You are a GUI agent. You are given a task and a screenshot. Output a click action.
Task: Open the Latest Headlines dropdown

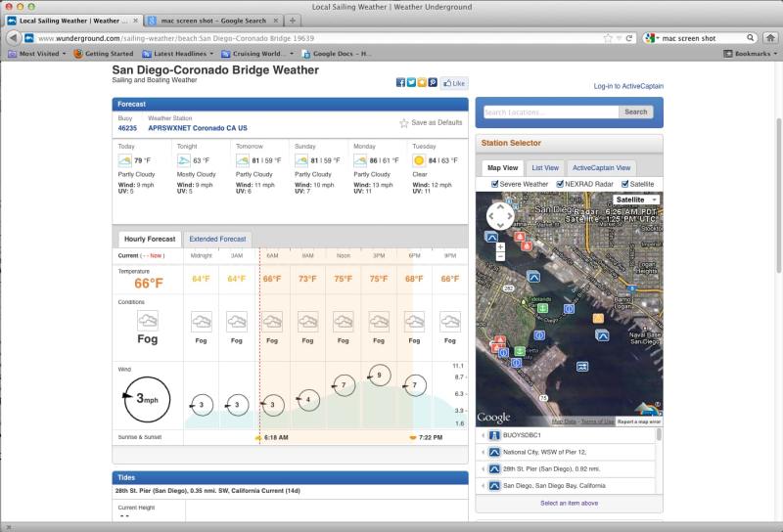(x=178, y=54)
